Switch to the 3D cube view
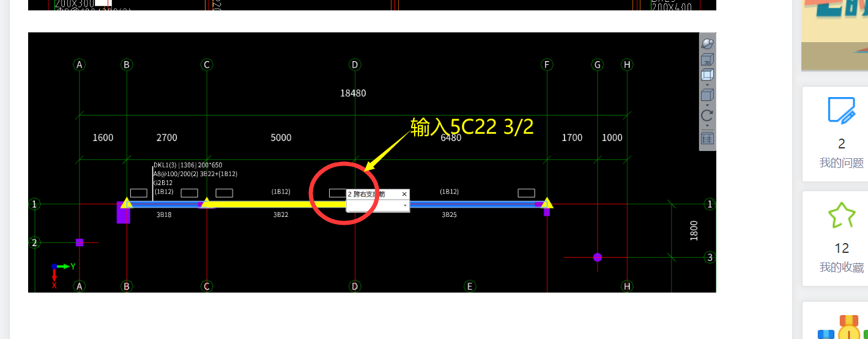868x339 pixels. tap(707, 60)
